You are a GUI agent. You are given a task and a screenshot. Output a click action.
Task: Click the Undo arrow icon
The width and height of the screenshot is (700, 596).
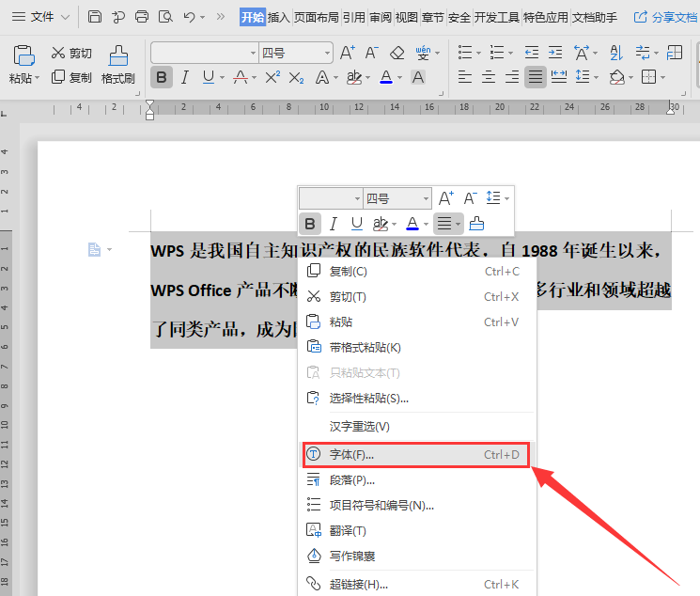[x=189, y=17]
